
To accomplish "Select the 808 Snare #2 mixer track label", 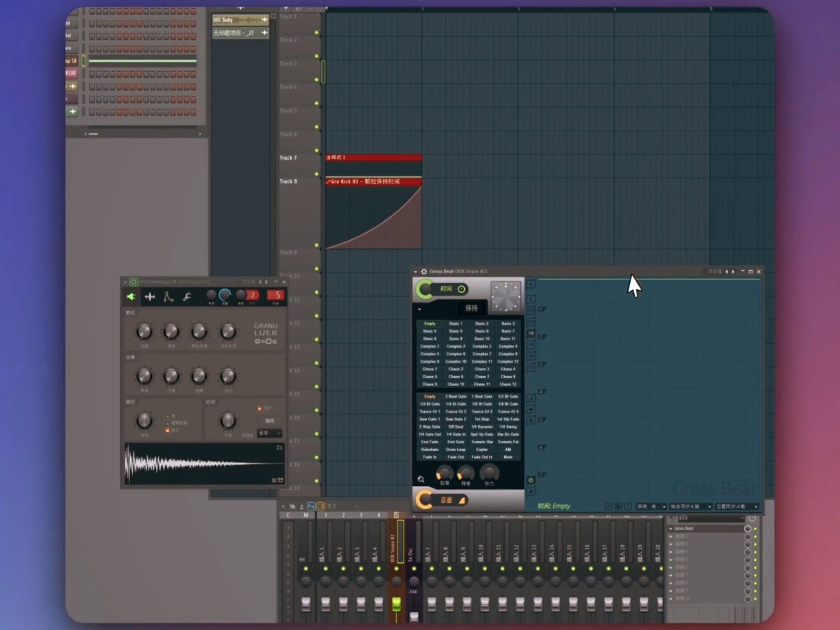I will pos(393,548).
